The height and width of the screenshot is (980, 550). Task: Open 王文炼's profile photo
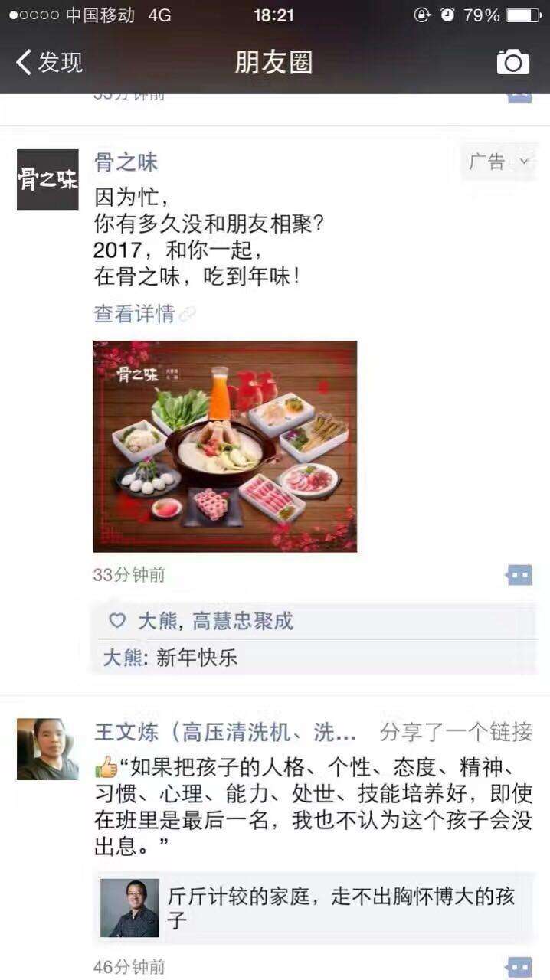47,749
